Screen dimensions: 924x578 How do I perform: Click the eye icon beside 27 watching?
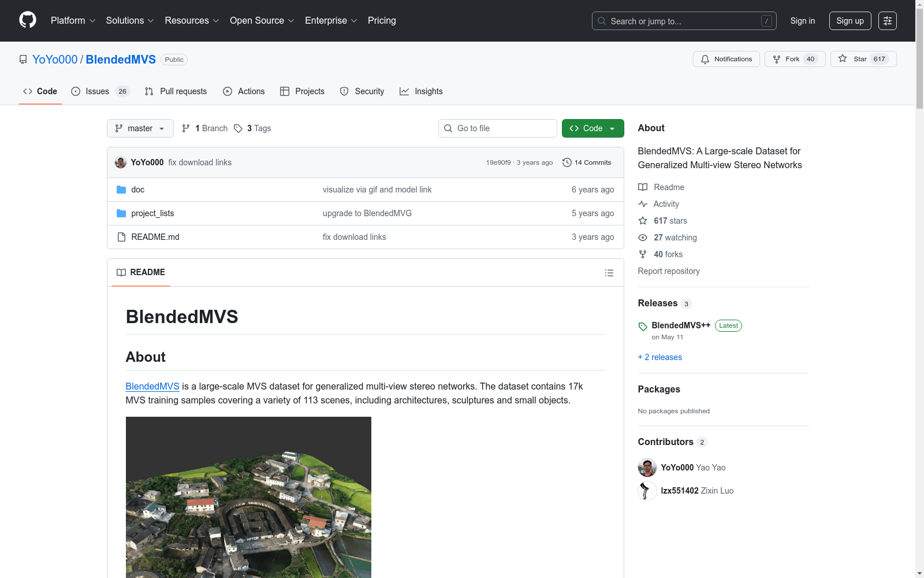click(x=643, y=238)
